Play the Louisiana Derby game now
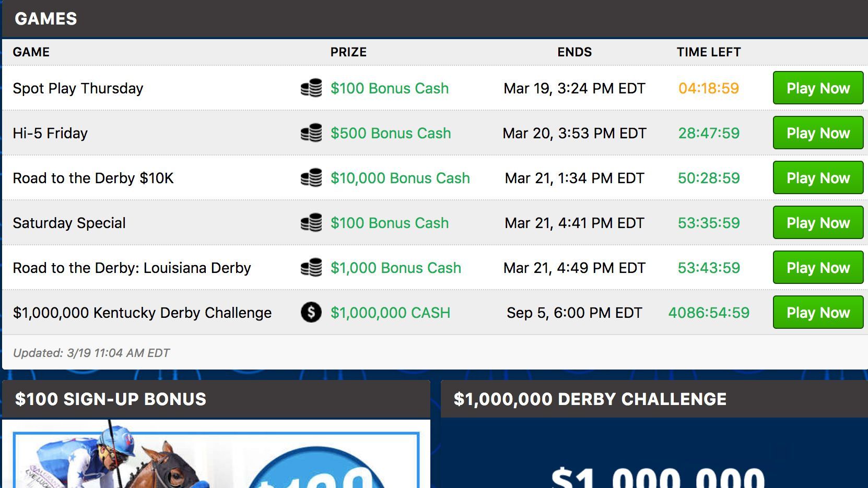 point(817,268)
